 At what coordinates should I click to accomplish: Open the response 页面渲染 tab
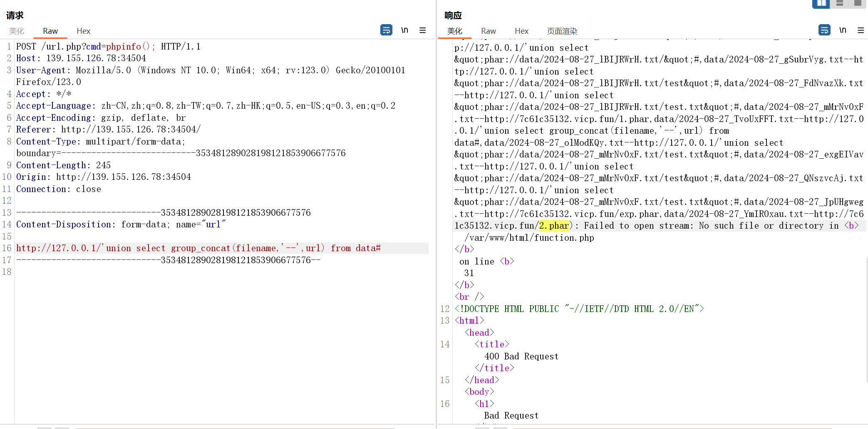click(x=562, y=31)
